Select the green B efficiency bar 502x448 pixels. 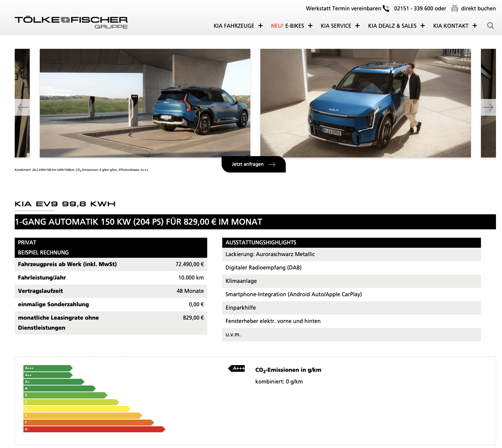click(66, 395)
